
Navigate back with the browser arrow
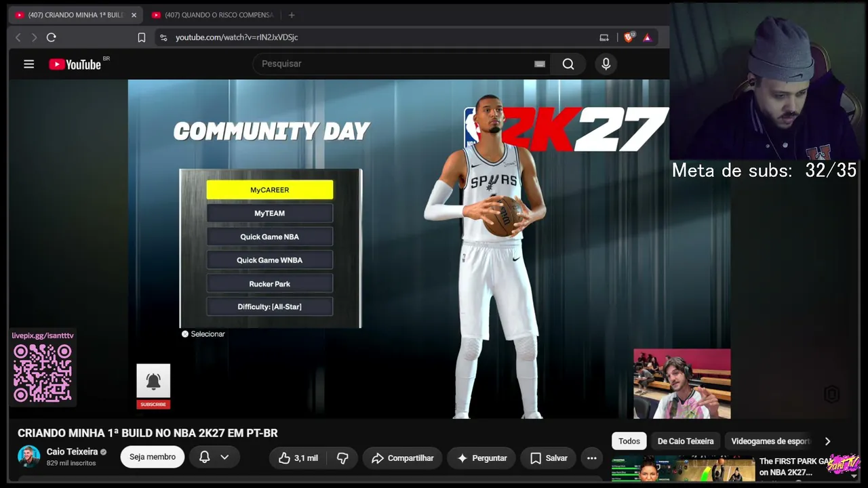(18, 37)
